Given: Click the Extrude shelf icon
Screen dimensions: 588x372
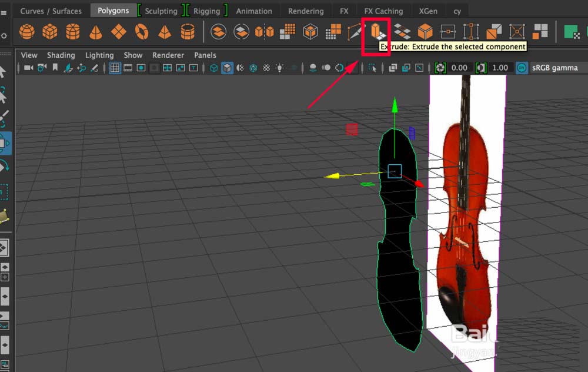Looking at the screenshot, I should pos(378,32).
